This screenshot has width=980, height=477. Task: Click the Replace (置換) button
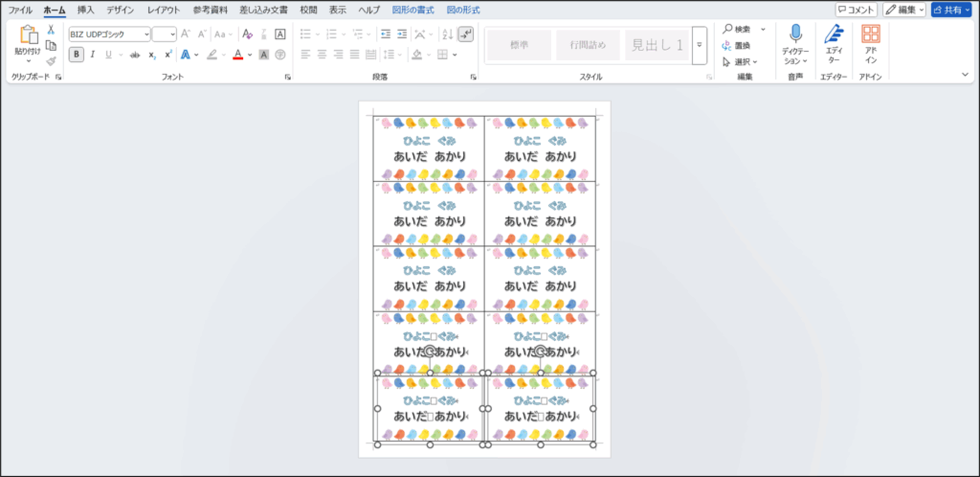click(736, 46)
